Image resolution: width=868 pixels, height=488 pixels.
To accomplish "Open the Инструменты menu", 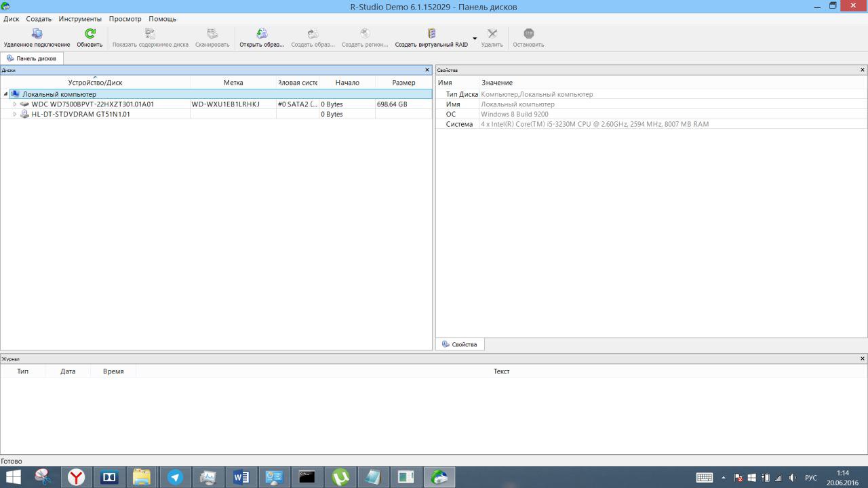I will click(80, 19).
